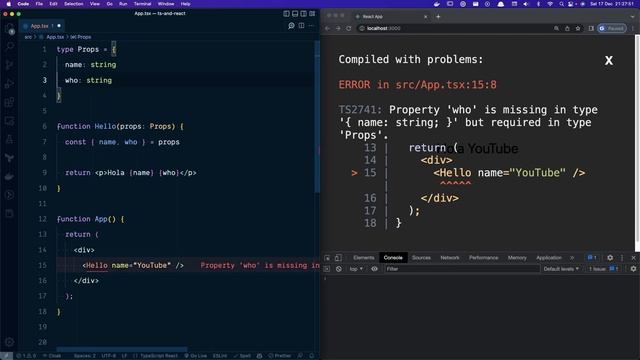Switch to the Network tab in DevTools
Viewport: 640px width, 360px height.
(x=450, y=258)
